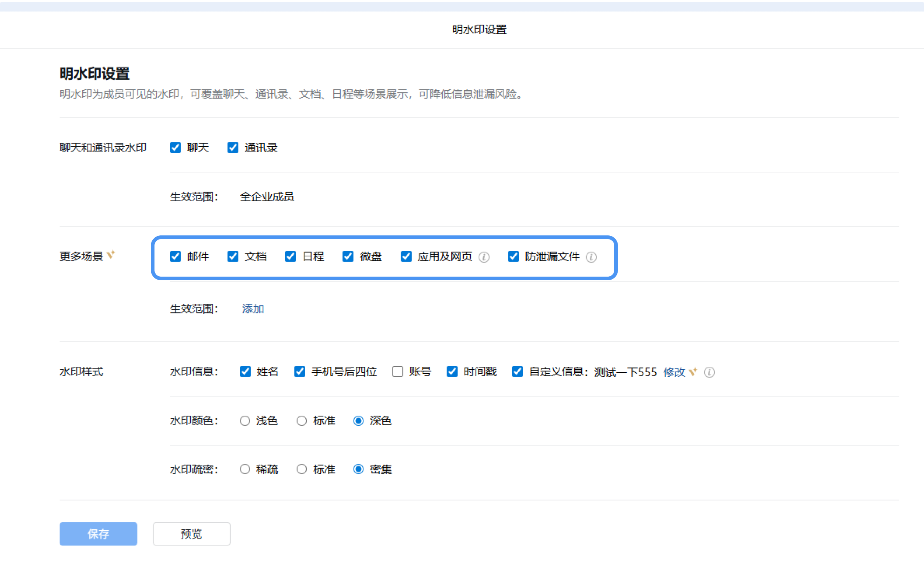Image resolution: width=924 pixels, height=565 pixels.
Task: Click 修改 link for custom info
Action: click(x=674, y=372)
